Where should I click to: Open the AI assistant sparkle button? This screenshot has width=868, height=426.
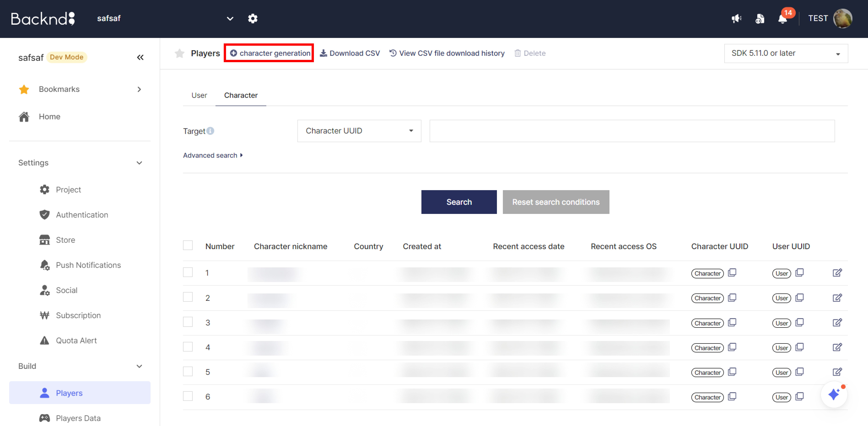click(834, 394)
